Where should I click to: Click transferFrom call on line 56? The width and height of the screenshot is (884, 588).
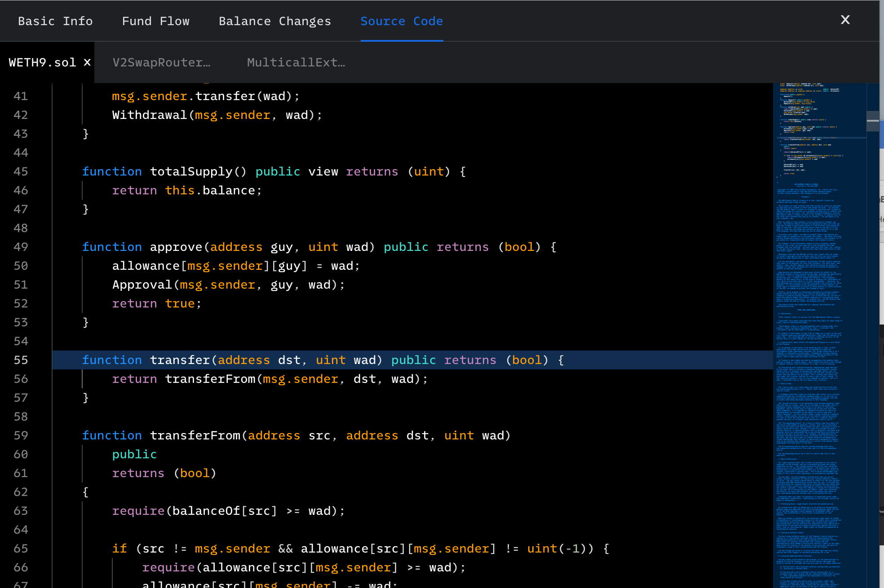[210, 379]
